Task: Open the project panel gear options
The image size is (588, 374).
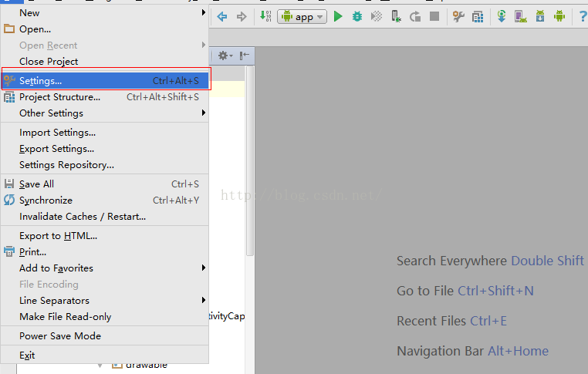Action: (x=225, y=56)
